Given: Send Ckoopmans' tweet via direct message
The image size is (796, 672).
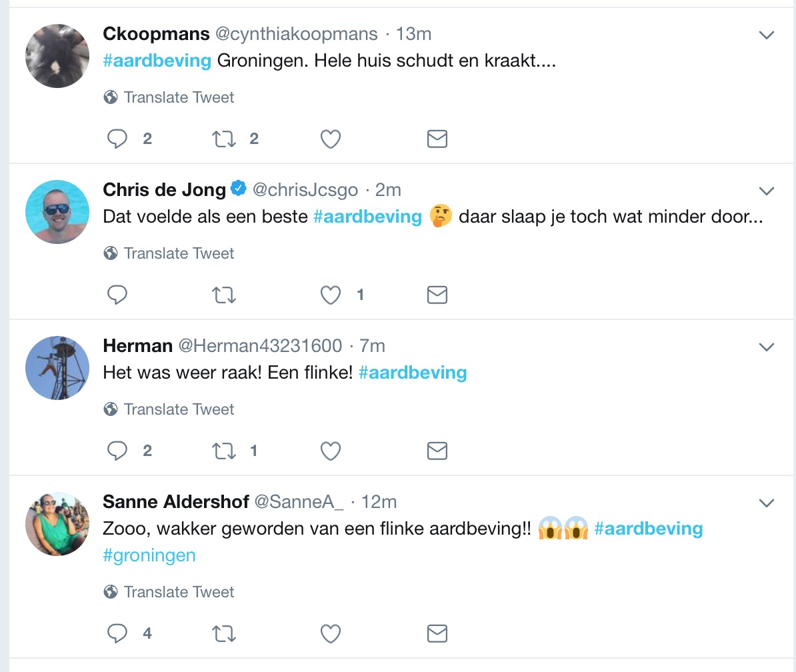Looking at the screenshot, I should point(437,139).
